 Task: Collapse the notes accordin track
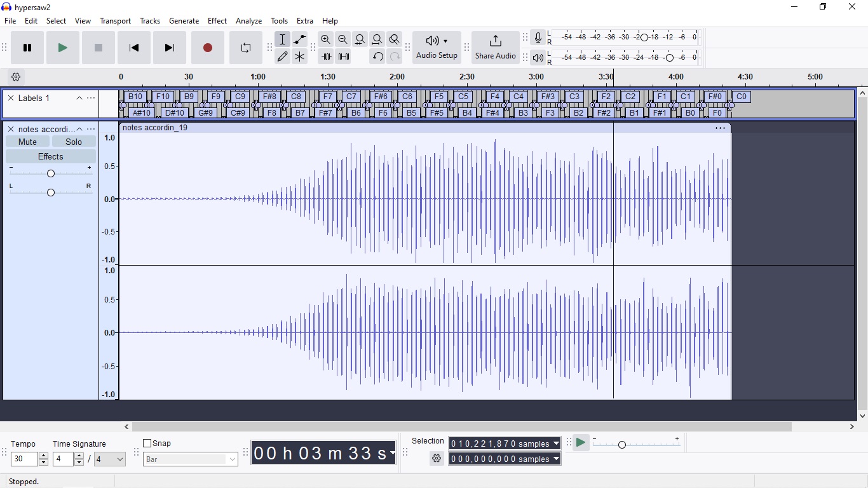pos(79,129)
